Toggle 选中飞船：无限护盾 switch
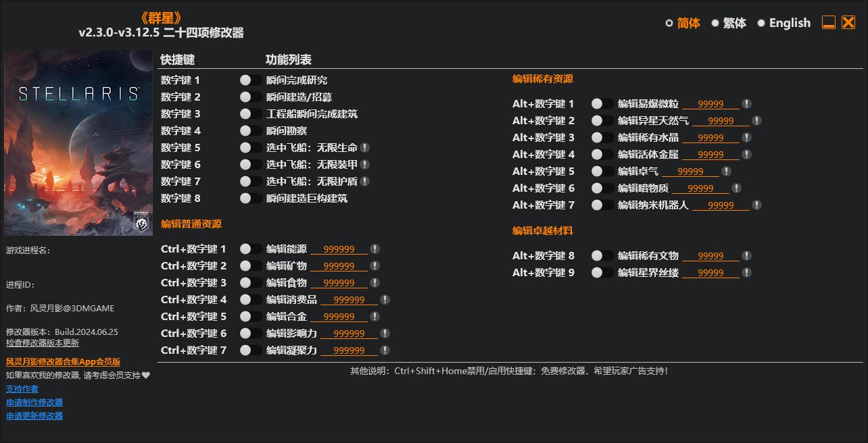The width and height of the screenshot is (868, 443). [x=251, y=181]
